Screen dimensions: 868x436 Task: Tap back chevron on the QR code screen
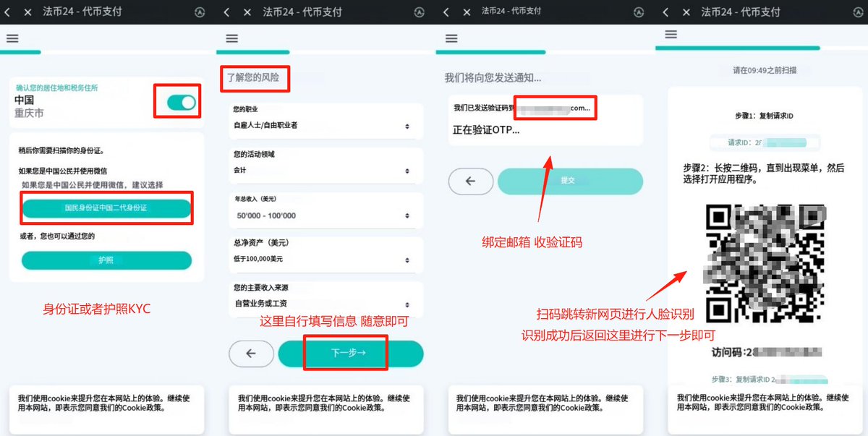pyautogui.click(x=665, y=12)
